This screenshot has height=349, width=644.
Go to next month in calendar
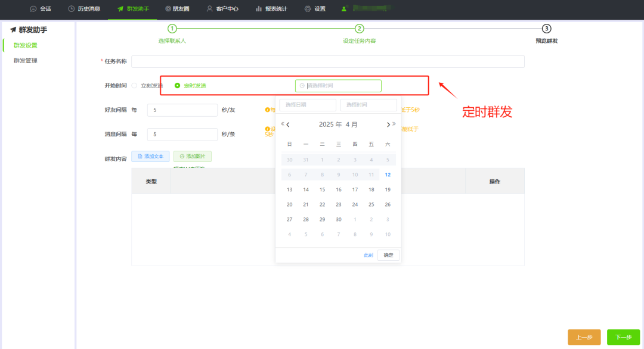(388, 124)
